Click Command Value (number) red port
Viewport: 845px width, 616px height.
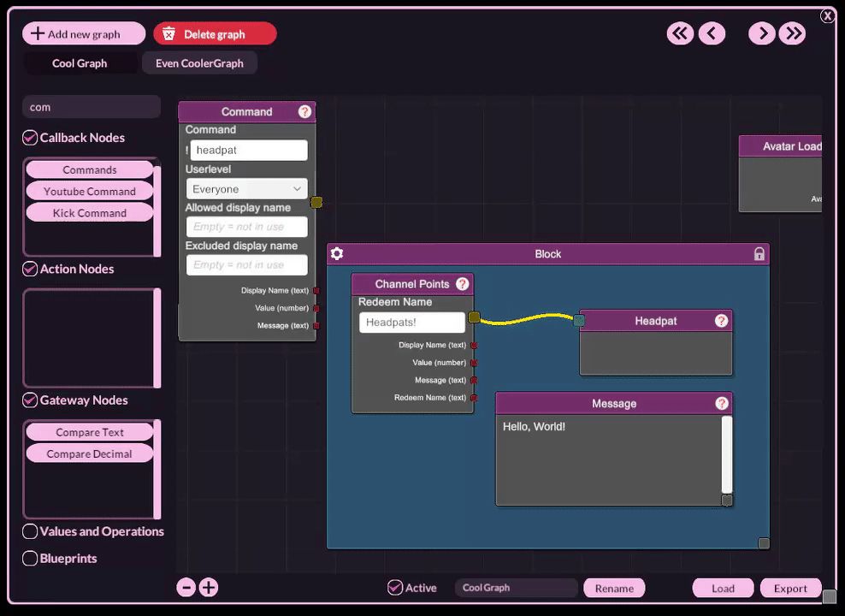coord(316,308)
